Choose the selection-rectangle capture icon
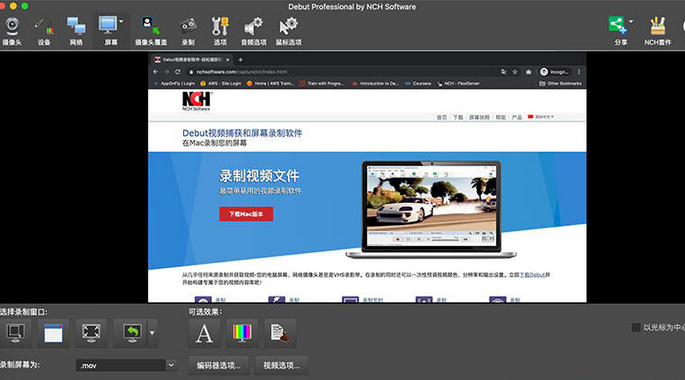The image size is (685, 380). [15, 333]
